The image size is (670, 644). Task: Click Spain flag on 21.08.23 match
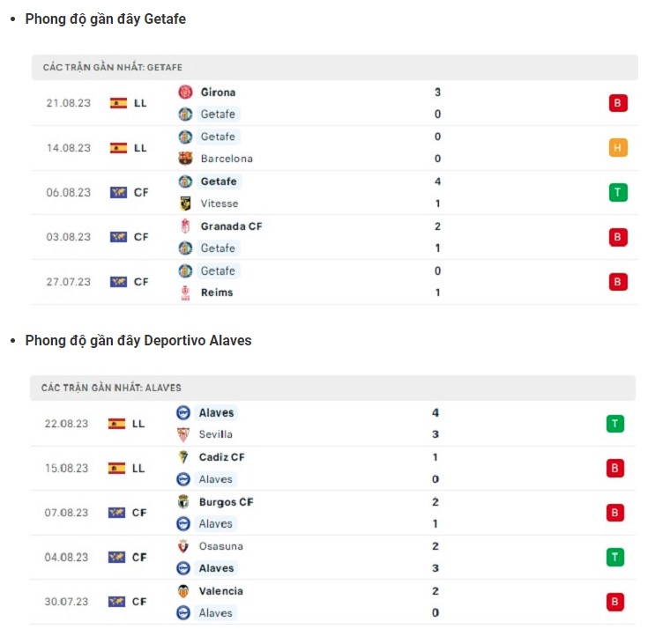pyautogui.click(x=118, y=103)
